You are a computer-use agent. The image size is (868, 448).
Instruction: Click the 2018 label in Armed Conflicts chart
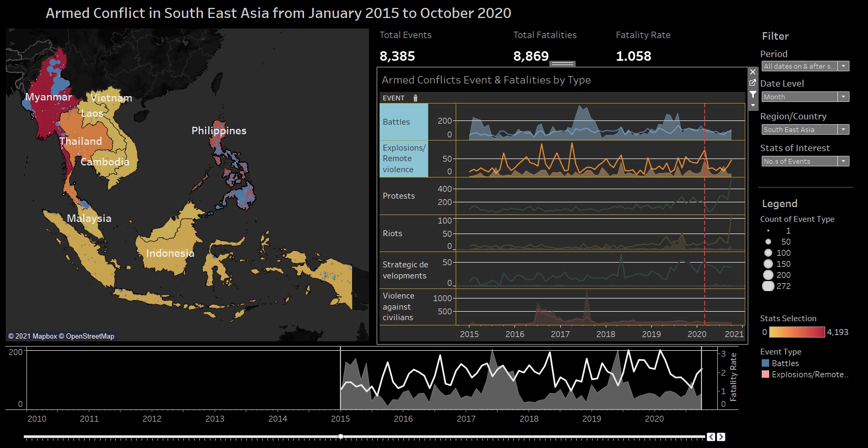point(606,334)
